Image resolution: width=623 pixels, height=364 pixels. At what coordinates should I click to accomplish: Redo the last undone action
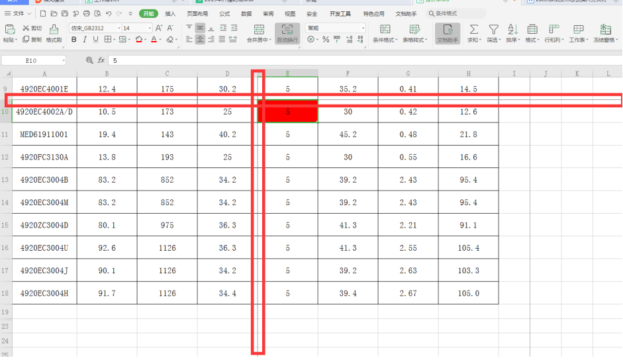click(119, 13)
